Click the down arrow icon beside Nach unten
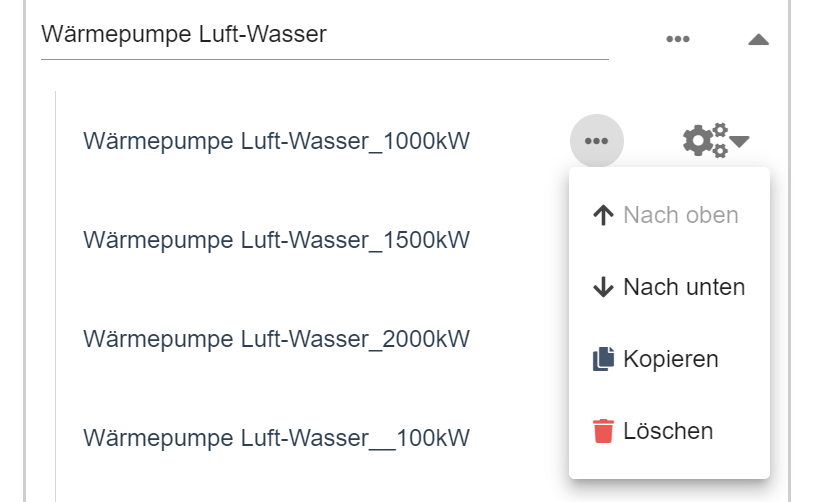The image size is (813, 502). coord(603,287)
